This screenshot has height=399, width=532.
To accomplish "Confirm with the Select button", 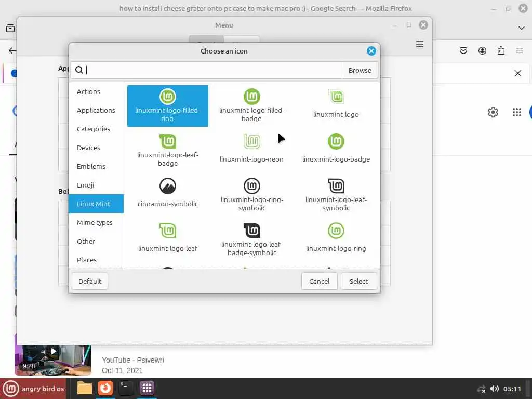I will click(x=358, y=281).
